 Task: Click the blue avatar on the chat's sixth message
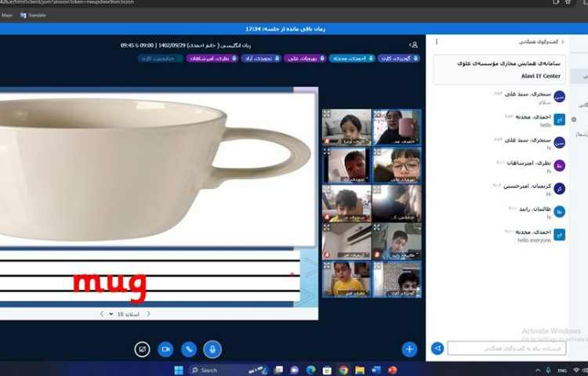[559, 211]
